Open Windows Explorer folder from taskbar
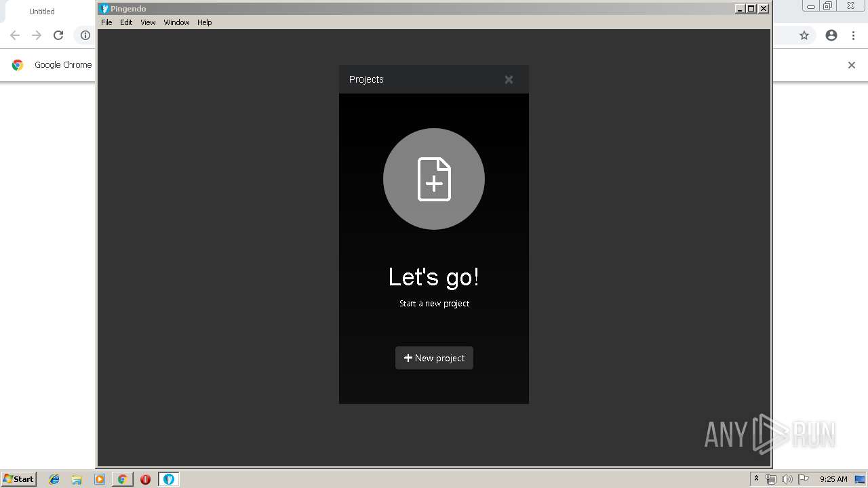The image size is (868, 488). 77,479
